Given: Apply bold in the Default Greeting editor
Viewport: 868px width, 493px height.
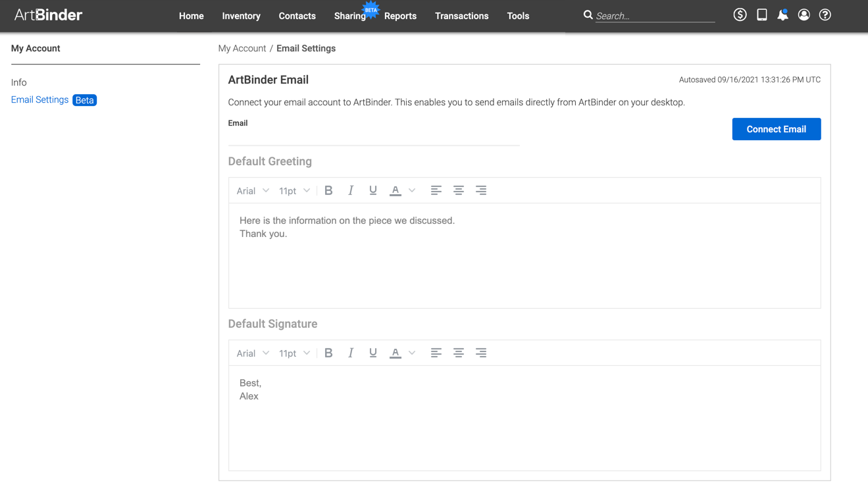Looking at the screenshot, I should pyautogui.click(x=328, y=190).
